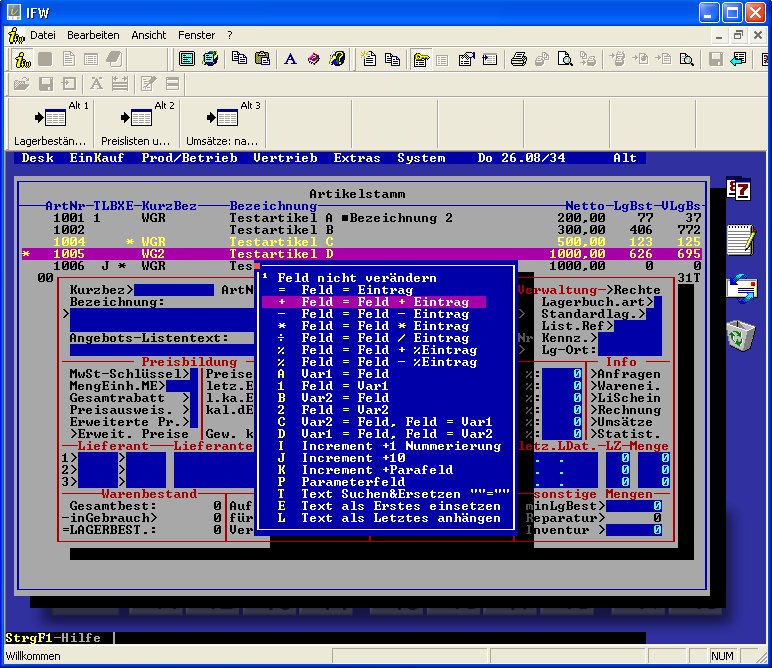Click the >Rechnung link in Info
The height and width of the screenshot is (668, 772).
(x=627, y=410)
